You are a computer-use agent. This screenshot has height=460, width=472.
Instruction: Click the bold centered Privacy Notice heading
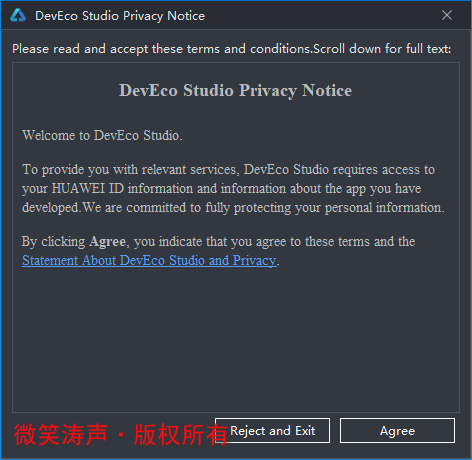click(x=236, y=90)
